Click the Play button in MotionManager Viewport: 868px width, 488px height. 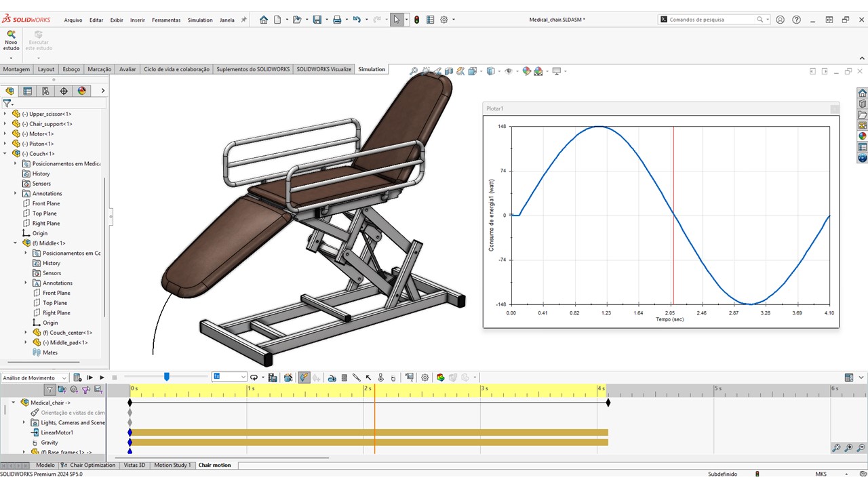[102, 378]
